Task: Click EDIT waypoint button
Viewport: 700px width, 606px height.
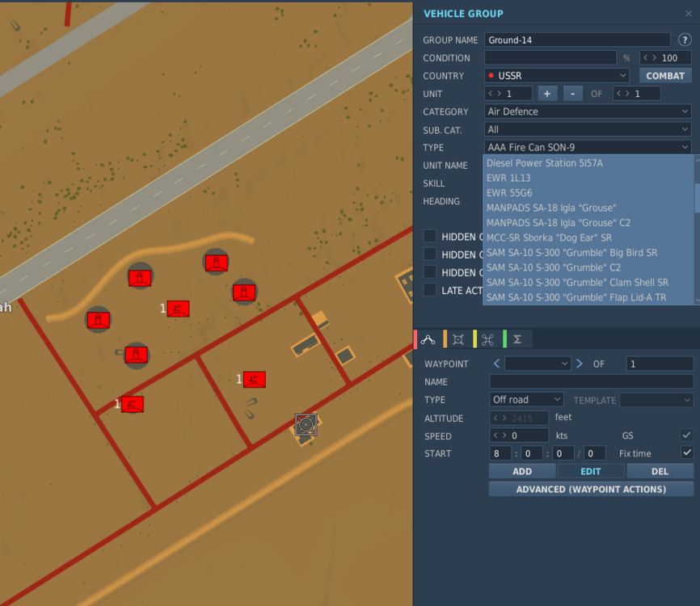Action: tap(591, 471)
